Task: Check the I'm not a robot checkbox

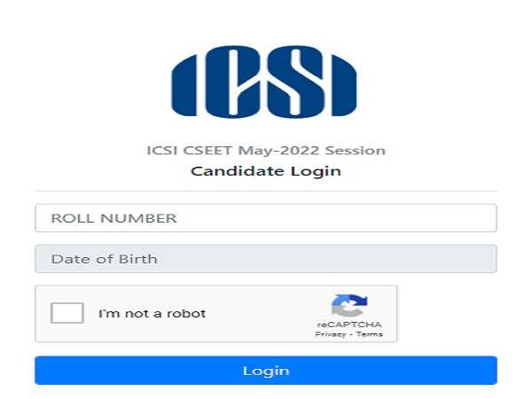Action: pos(67,313)
